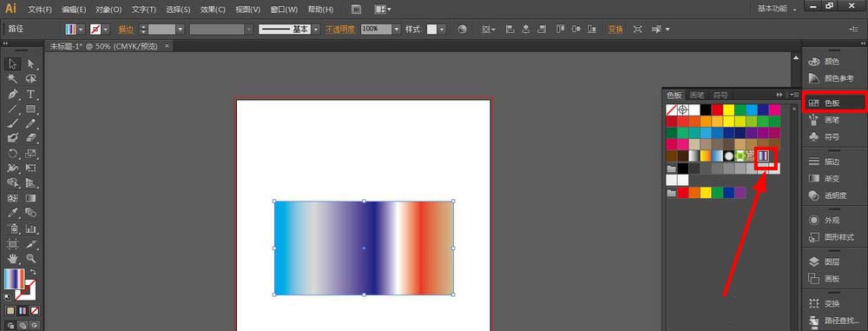This screenshot has height=331, width=868.
Task: Select the Magic Wand tool
Action: coord(13,79)
